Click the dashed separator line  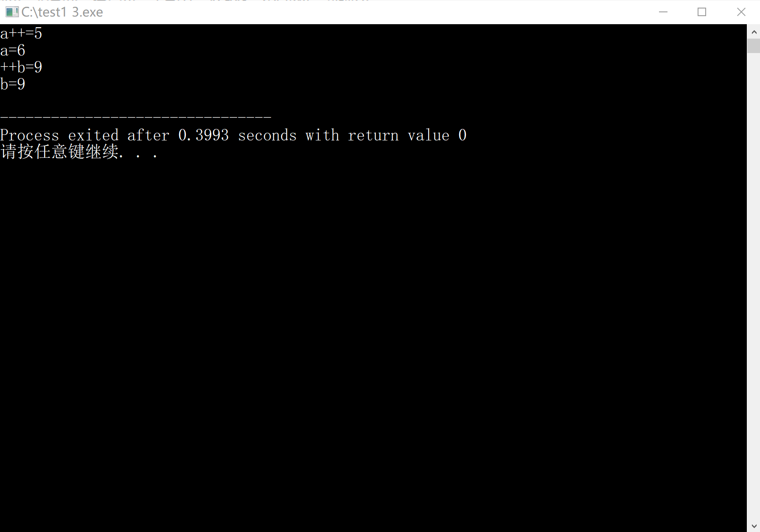[136, 116]
